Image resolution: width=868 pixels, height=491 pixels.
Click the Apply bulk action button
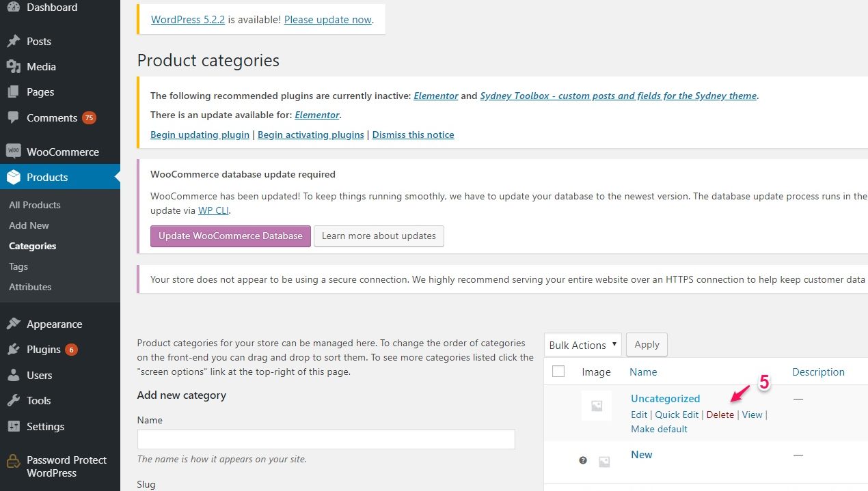click(x=647, y=345)
